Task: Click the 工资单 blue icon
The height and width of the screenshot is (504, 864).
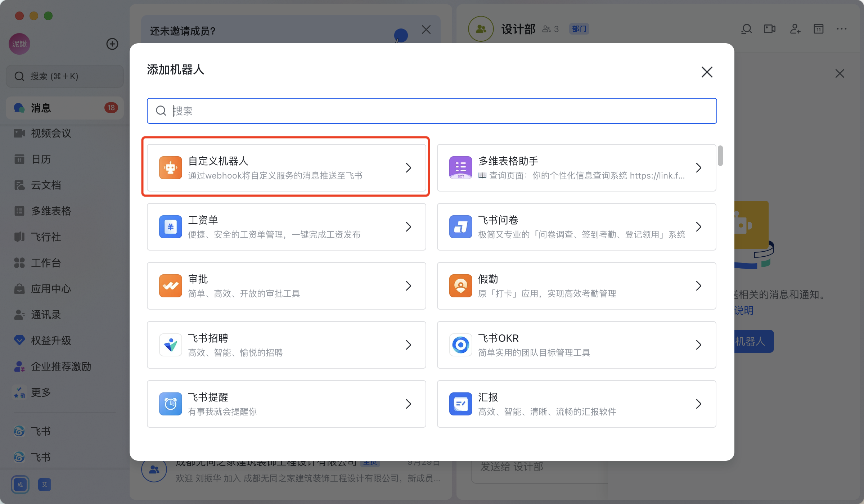Action: pos(170,227)
